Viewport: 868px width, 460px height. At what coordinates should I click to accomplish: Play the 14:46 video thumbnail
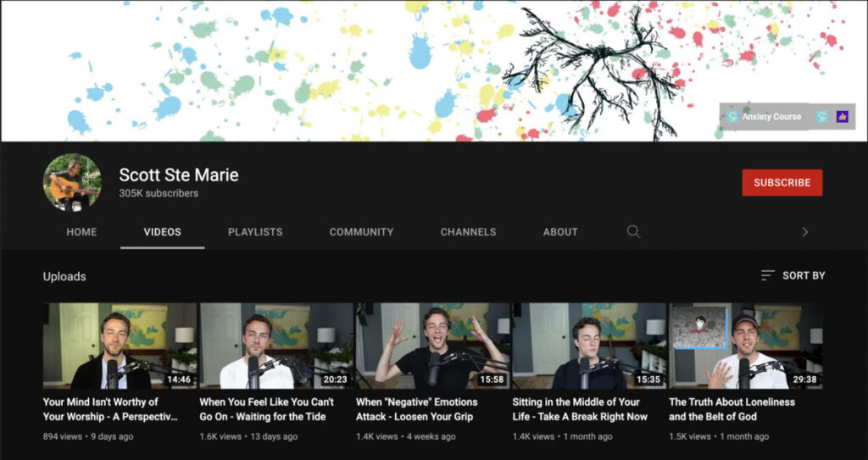(x=120, y=346)
